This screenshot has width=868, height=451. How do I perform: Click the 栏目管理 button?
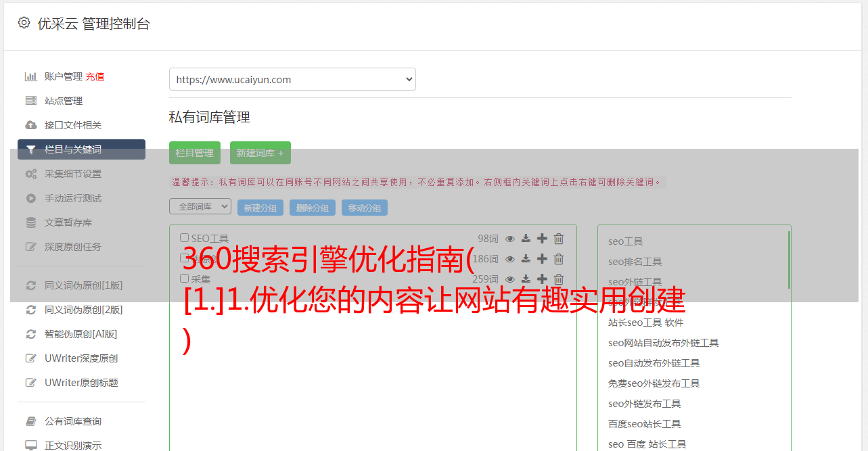pyautogui.click(x=195, y=153)
